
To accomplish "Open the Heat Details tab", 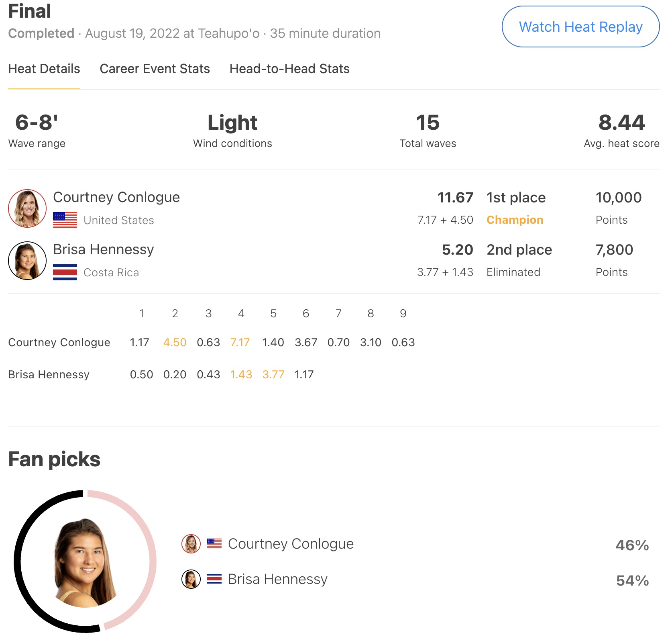I will [x=44, y=69].
